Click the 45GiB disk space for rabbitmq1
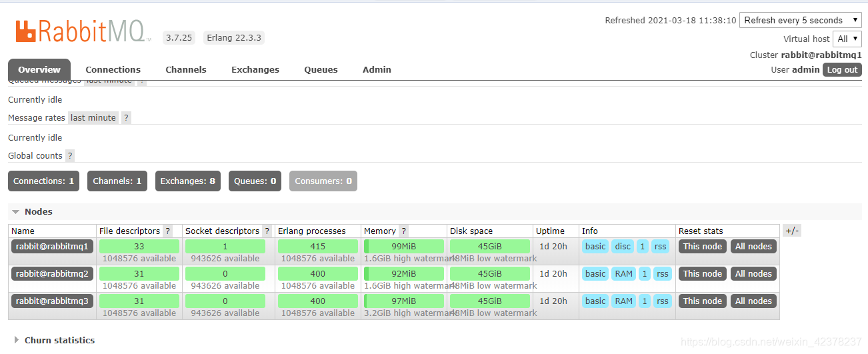This screenshot has width=868, height=354. 490,246
